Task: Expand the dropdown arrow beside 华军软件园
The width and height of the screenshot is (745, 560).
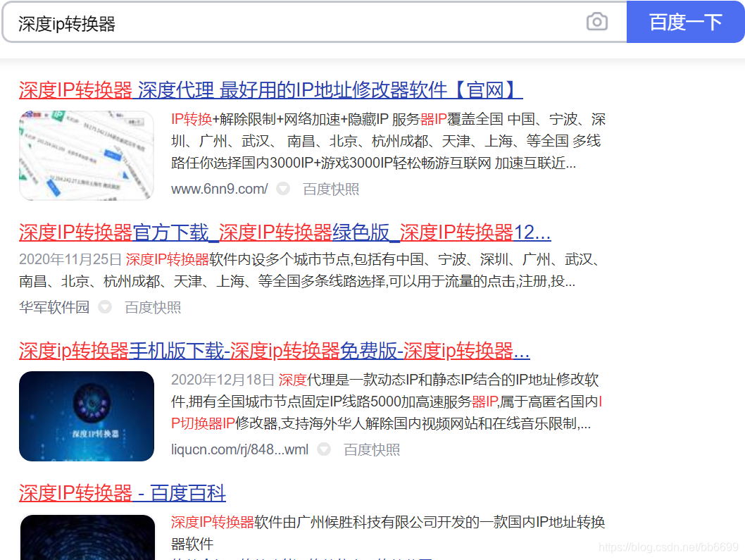Action: tap(105, 307)
